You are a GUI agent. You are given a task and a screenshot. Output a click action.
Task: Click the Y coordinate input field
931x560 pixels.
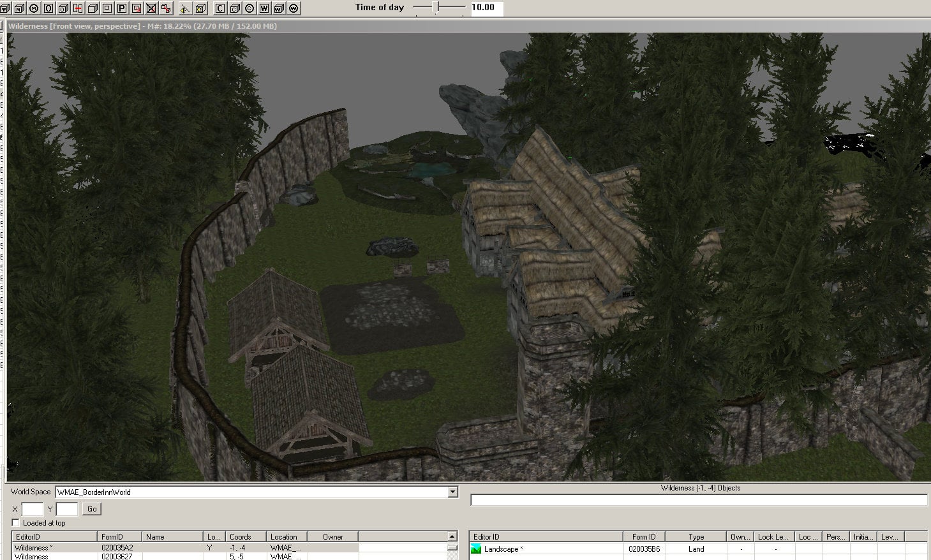tap(67, 509)
